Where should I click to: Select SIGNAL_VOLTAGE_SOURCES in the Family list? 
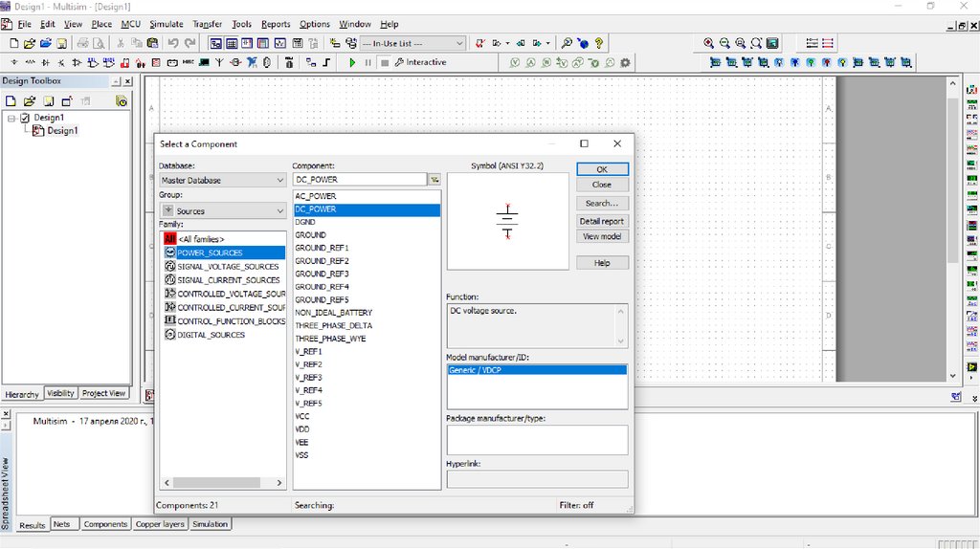(x=228, y=267)
